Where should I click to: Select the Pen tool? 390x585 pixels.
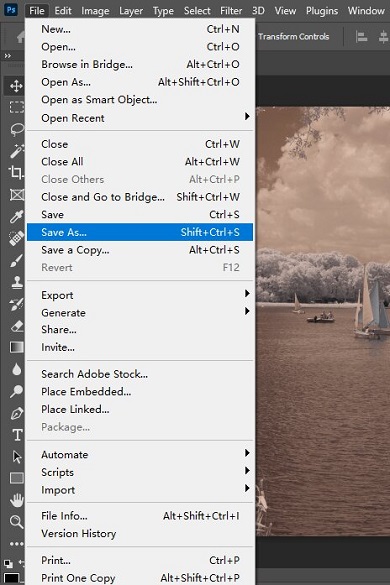click(x=16, y=413)
